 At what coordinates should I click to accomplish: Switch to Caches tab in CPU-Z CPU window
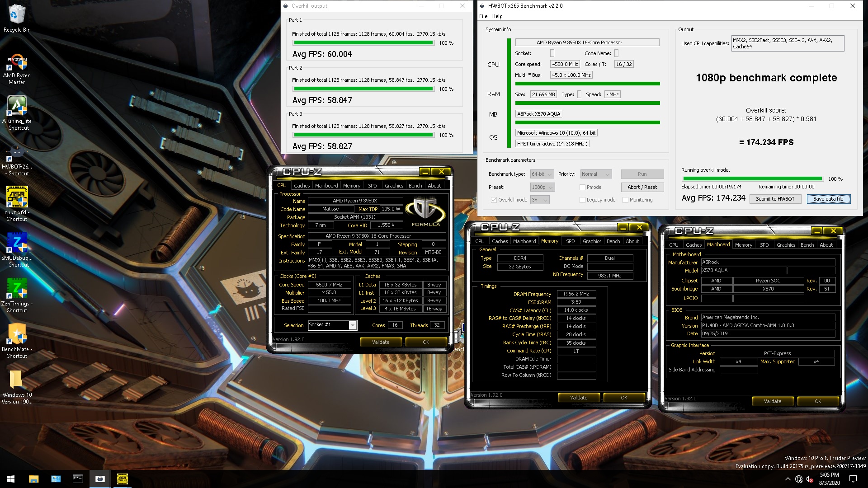[x=302, y=186]
